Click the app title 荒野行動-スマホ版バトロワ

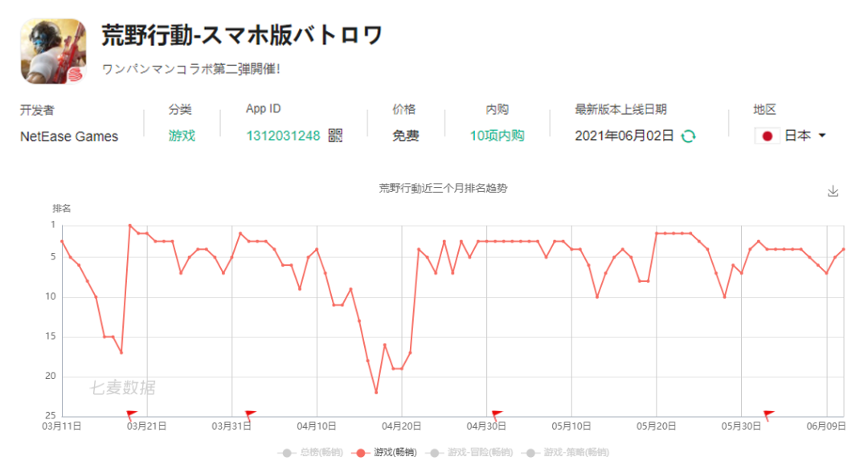(x=241, y=35)
